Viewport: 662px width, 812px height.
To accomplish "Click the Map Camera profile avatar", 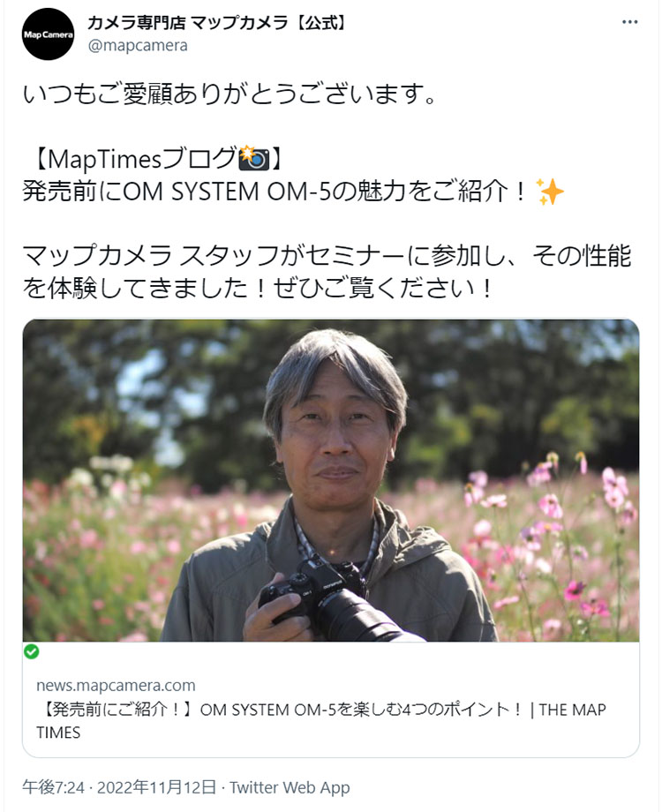I will tap(49, 34).
